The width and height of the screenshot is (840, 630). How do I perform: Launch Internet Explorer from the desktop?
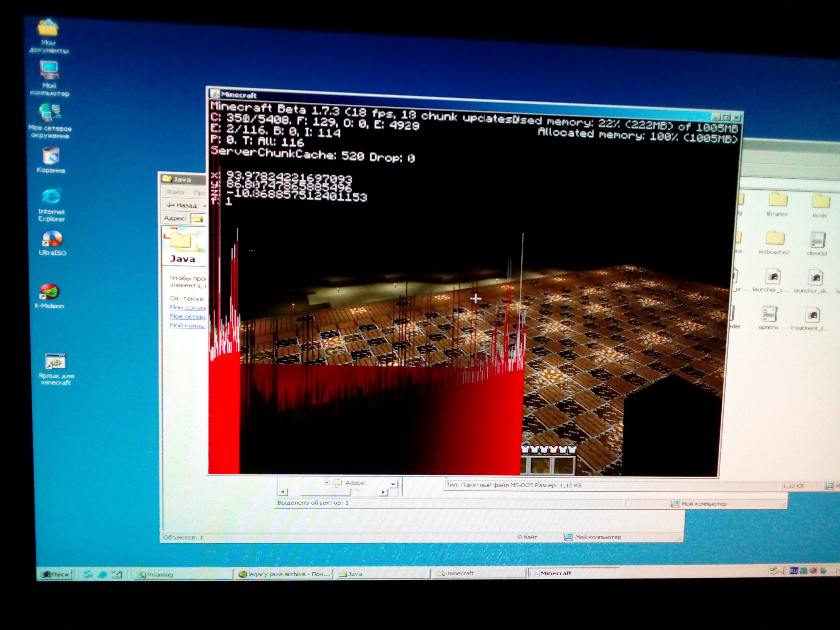coord(52,205)
